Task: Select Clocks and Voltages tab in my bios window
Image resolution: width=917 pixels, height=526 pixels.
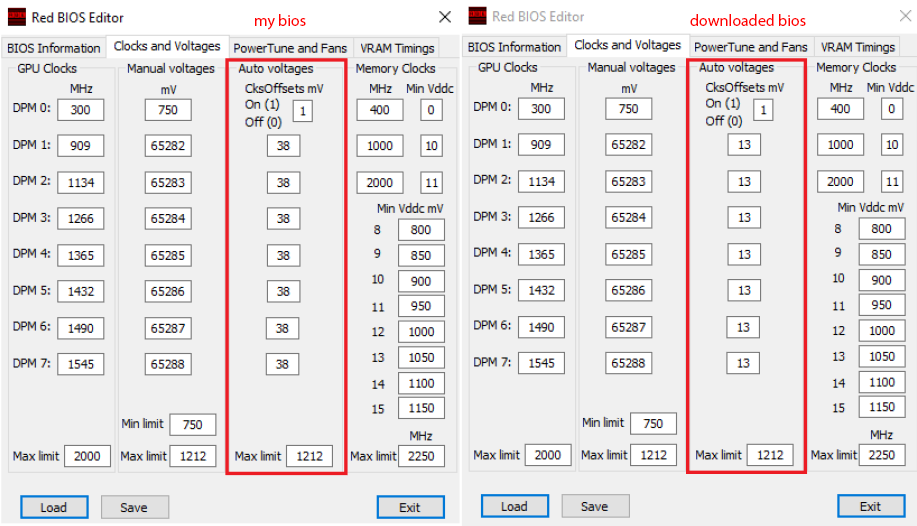Action: point(167,46)
